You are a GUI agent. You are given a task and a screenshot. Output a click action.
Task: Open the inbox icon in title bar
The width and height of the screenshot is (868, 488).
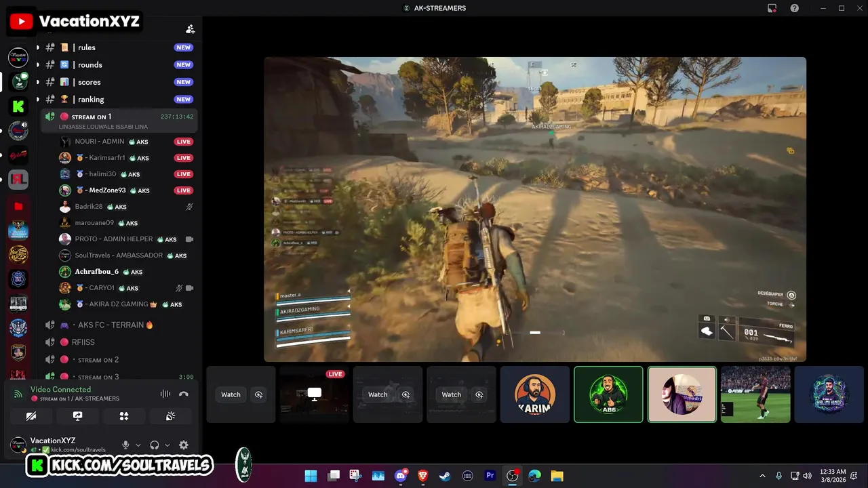[772, 8]
